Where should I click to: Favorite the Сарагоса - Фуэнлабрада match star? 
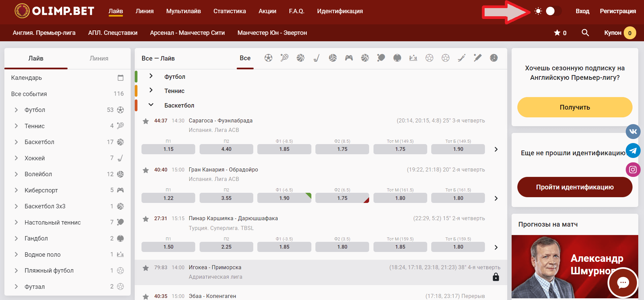pyautogui.click(x=146, y=121)
